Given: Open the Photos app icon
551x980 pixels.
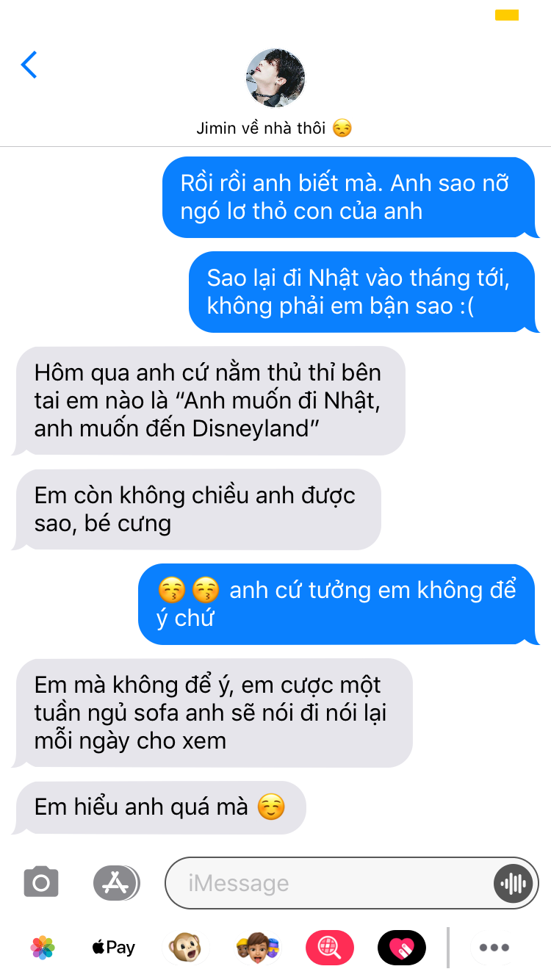Looking at the screenshot, I should coord(43,948).
